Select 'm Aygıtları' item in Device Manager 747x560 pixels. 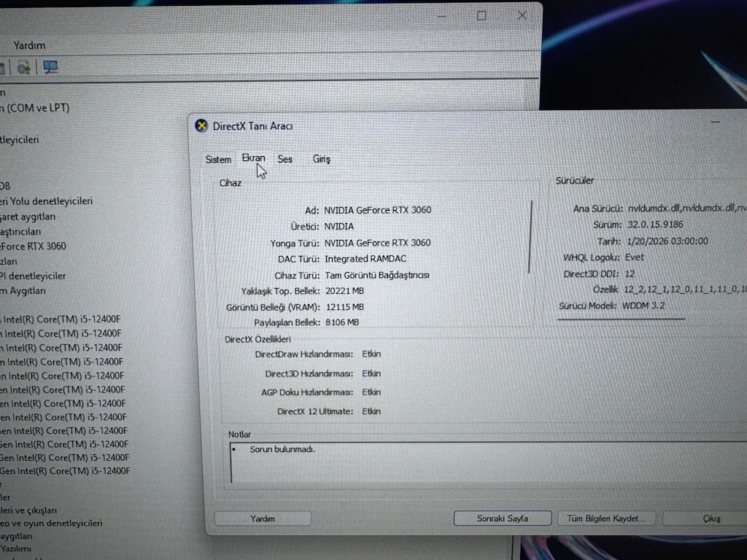[x=23, y=290]
